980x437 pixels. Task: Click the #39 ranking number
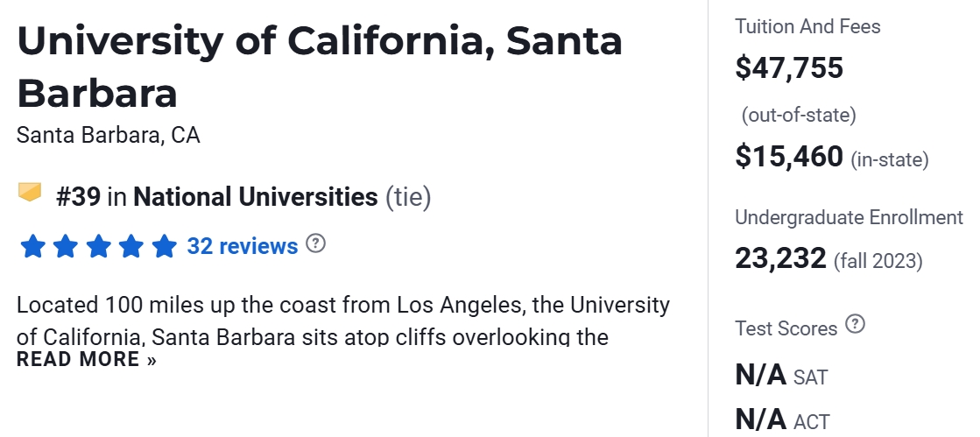pyautogui.click(x=79, y=197)
